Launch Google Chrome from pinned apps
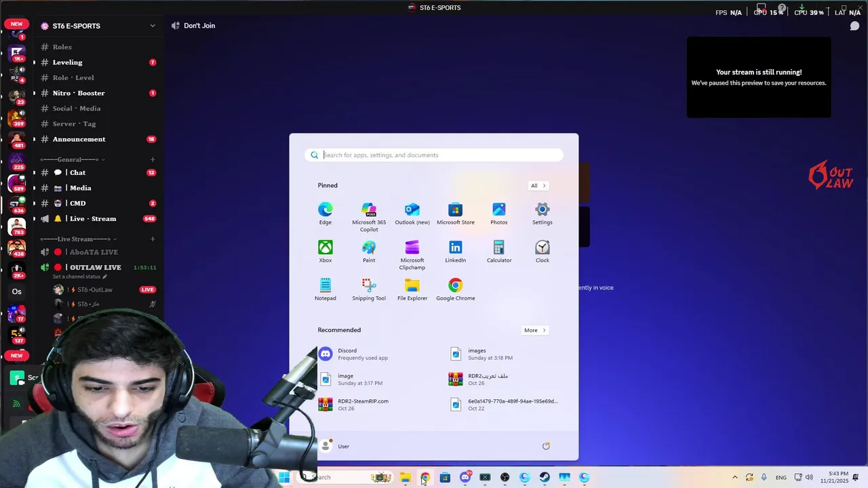868x488 pixels. click(x=456, y=289)
